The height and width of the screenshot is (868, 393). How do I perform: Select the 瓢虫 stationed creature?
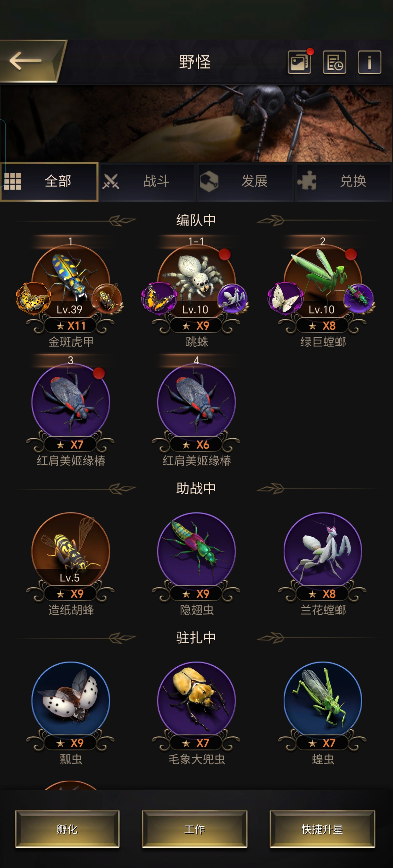(70, 700)
